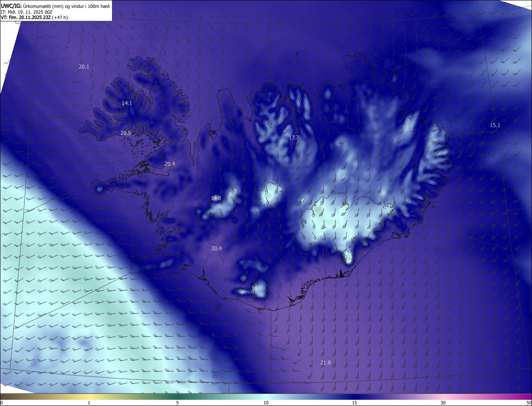Click the 10.0 value near the south coast
Viewport: 532px width, 406px height.
pos(256,288)
